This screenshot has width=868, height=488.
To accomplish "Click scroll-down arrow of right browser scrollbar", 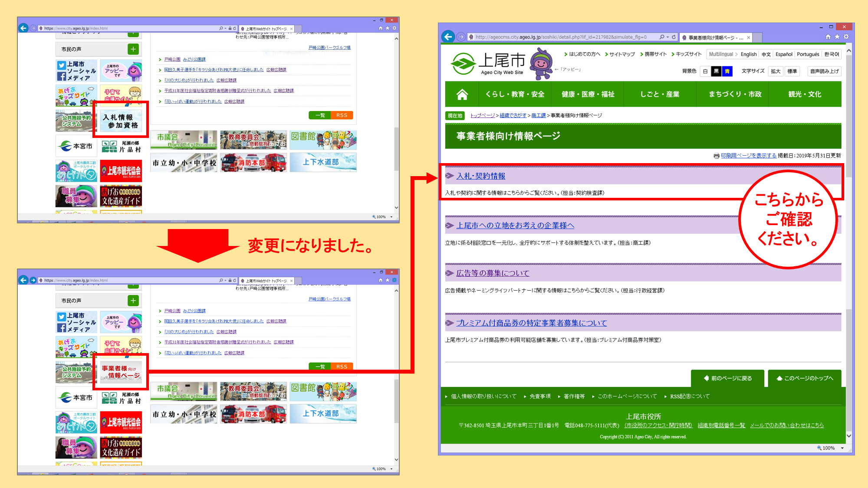I will pos(849,436).
